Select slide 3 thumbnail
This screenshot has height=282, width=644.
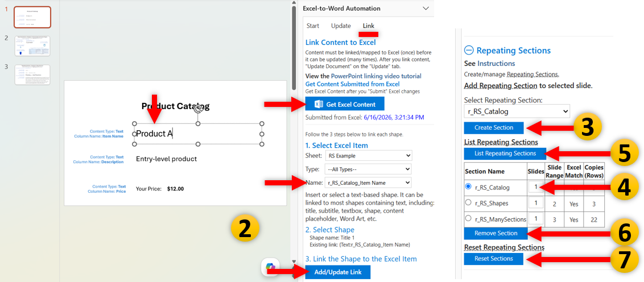(32, 74)
